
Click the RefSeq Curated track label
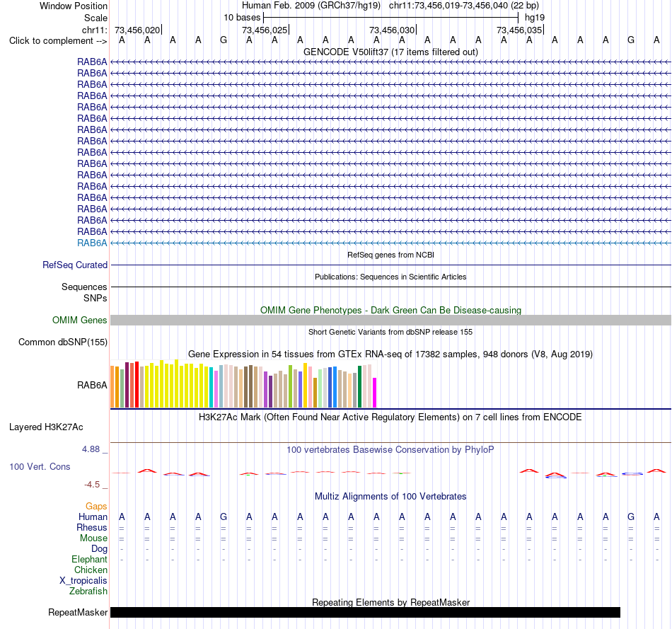(x=74, y=265)
